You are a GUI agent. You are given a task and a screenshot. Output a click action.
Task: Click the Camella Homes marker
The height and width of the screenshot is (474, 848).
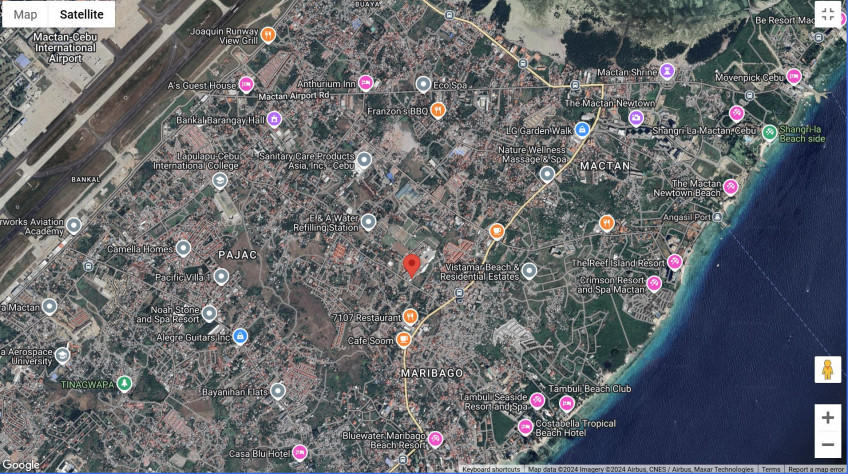point(184,248)
